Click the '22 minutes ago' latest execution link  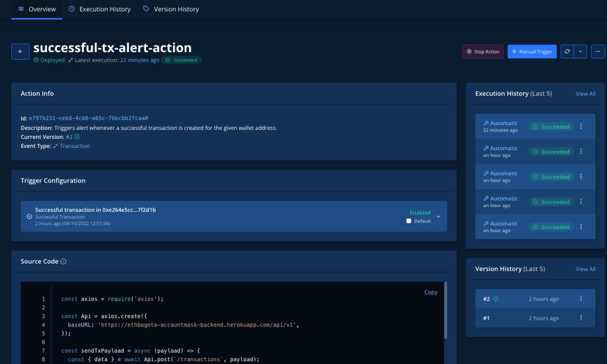(x=139, y=60)
